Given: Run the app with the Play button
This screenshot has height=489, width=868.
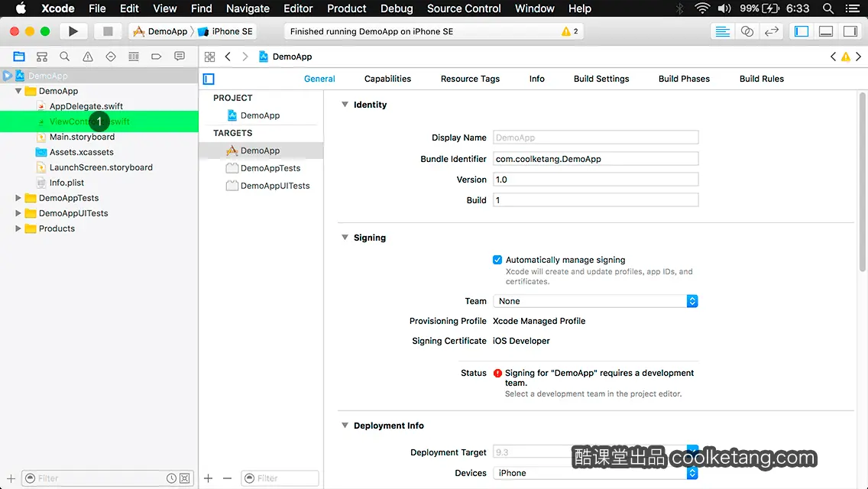Looking at the screenshot, I should point(73,31).
